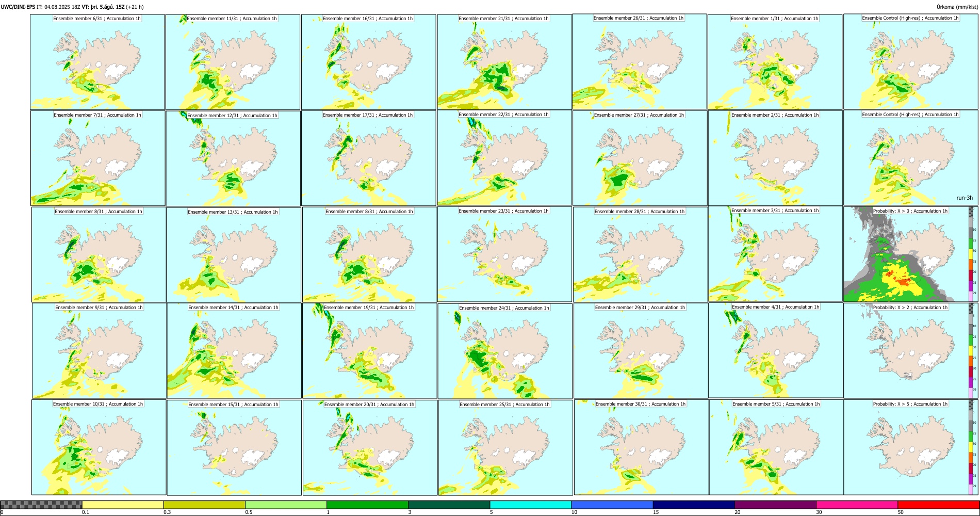980x516 pixels.
Task: Click the 'Ensemble member 2/31' title label
Action: (x=775, y=115)
